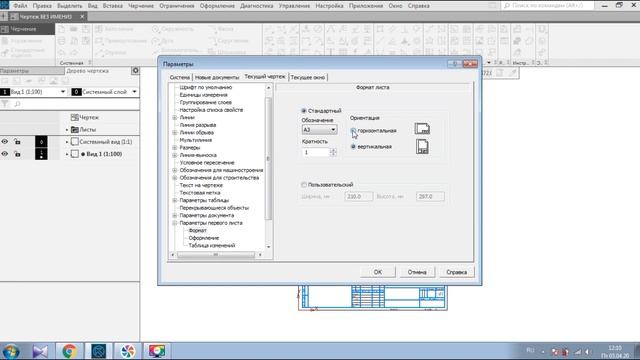
Task: Click the black color swatch of Вид 1
Action: (x=41, y=154)
